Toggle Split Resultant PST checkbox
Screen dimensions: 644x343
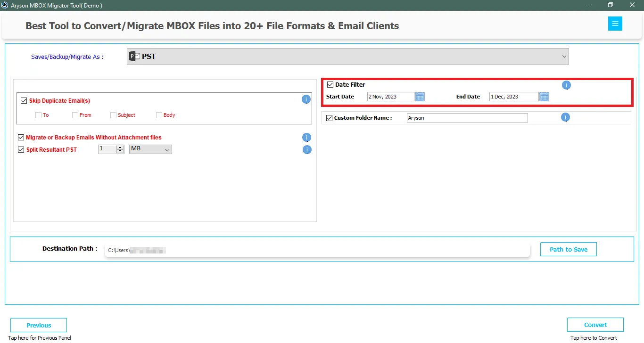[21, 150]
